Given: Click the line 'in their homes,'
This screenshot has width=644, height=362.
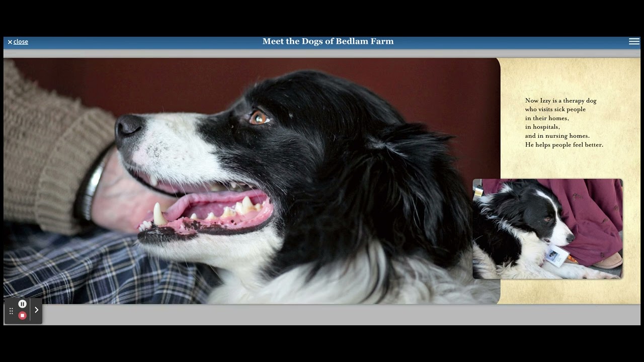Looking at the screenshot, I should [x=547, y=118].
